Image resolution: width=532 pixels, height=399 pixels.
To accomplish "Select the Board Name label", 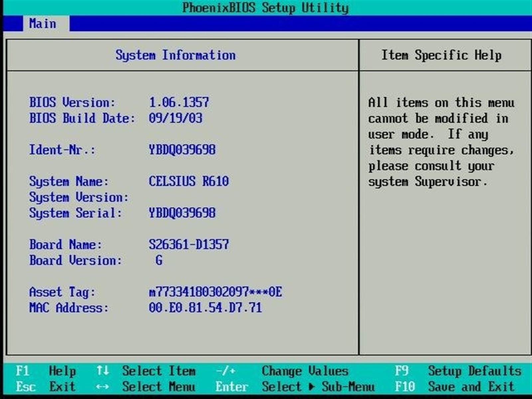I will click(66, 244).
